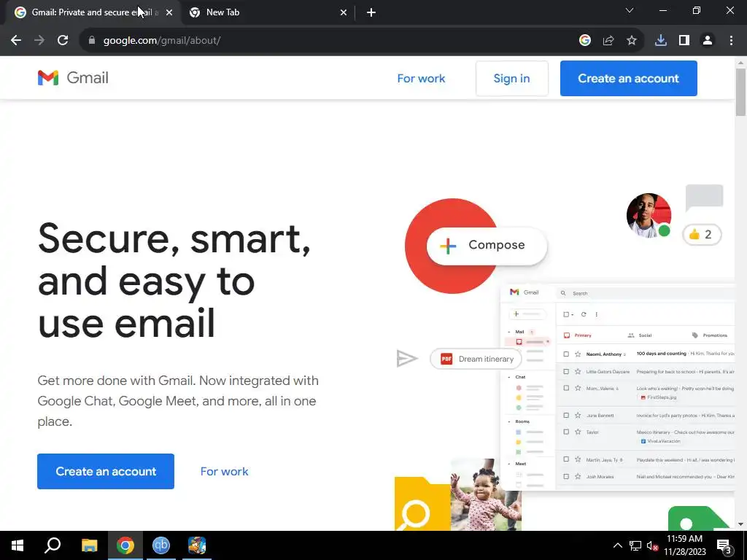The height and width of the screenshot is (560, 747).
Task: Select the Promotions tab in illustration
Action: (x=709, y=335)
